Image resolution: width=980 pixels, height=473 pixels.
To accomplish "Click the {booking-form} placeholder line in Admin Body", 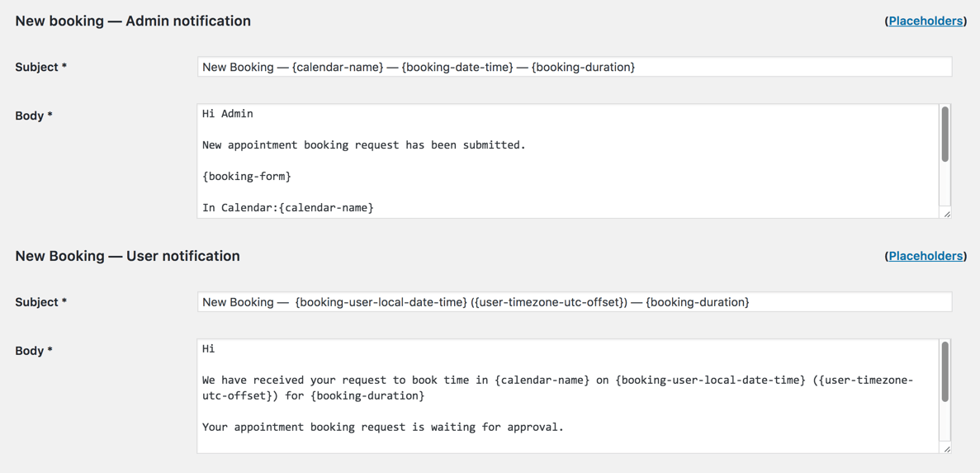I will click(x=247, y=177).
